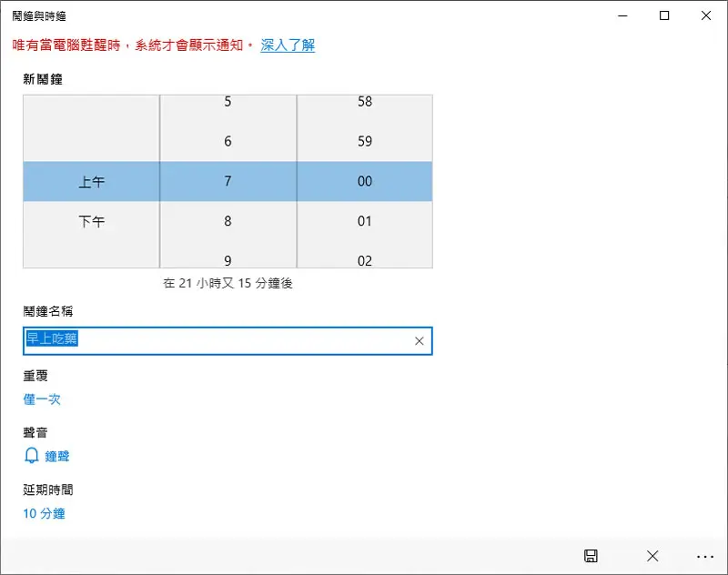Screen dimensions: 728x575
Task: Choose hour 8 in the hour column
Action: click(228, 221)
